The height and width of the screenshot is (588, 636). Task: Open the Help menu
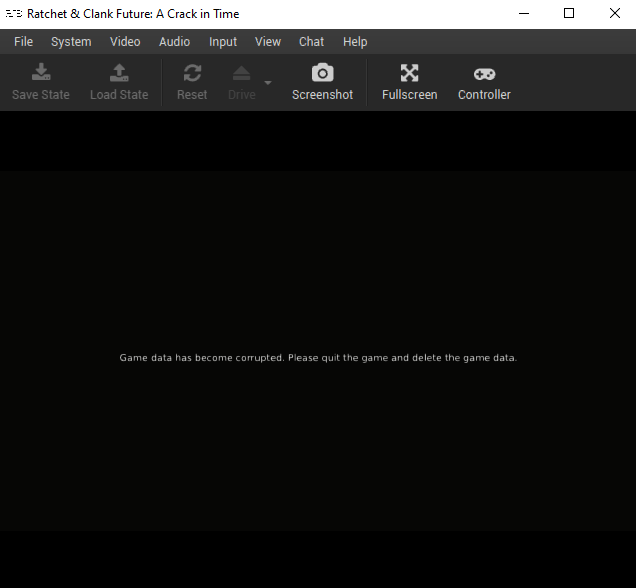click(355, 42)
